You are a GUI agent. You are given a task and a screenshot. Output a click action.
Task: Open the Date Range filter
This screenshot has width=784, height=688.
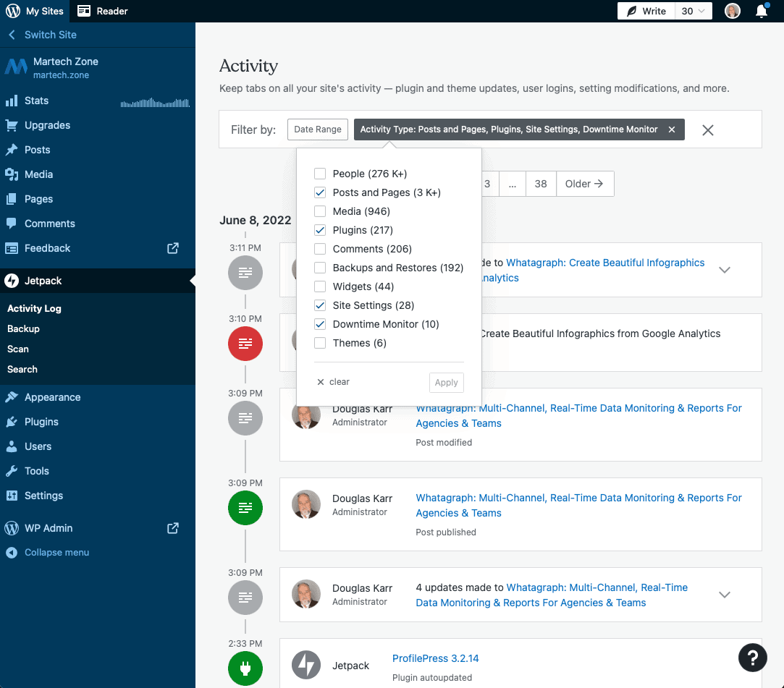click(x=318, y=129)
